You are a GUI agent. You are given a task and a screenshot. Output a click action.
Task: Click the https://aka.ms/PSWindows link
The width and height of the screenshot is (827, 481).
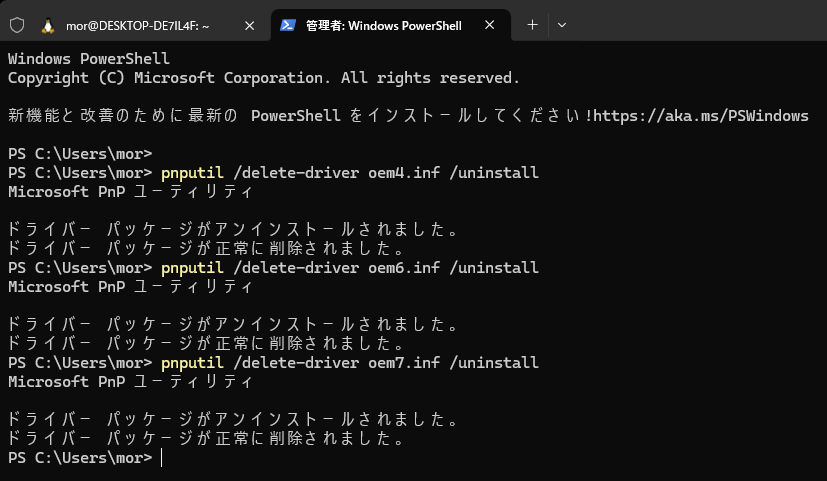click(x=700, y=116)
